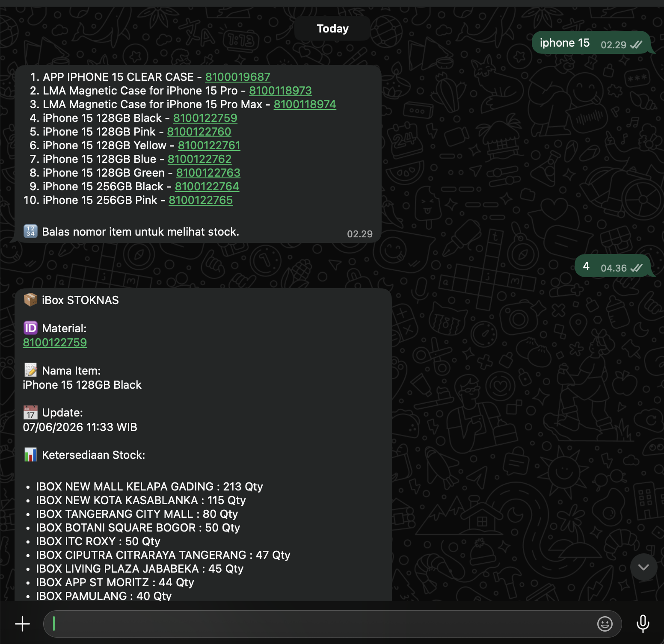Click 'IBOX NEW MALL KELAPA GADING : 213 Qty'
This screenshot has width=664, height=644.
coord(149,487)
